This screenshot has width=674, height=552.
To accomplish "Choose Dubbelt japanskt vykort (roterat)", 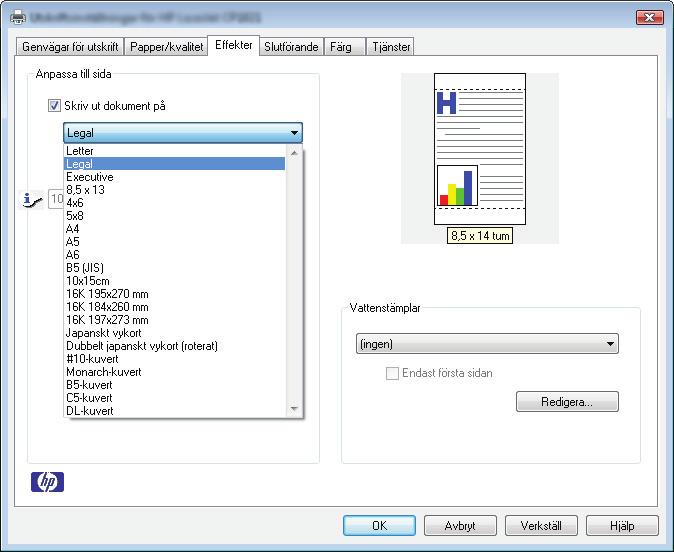I will 175,346.
